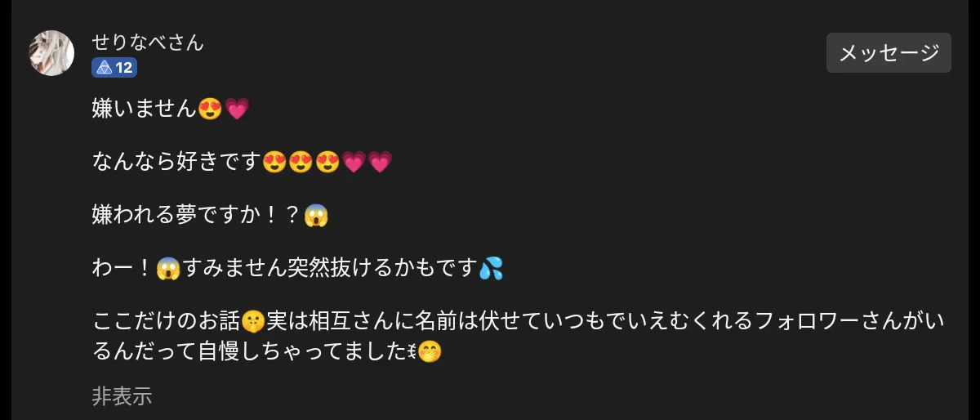Click the heart-eyes emoji after 嫌いません
The image size is (980, 420).
coord(210,109)
